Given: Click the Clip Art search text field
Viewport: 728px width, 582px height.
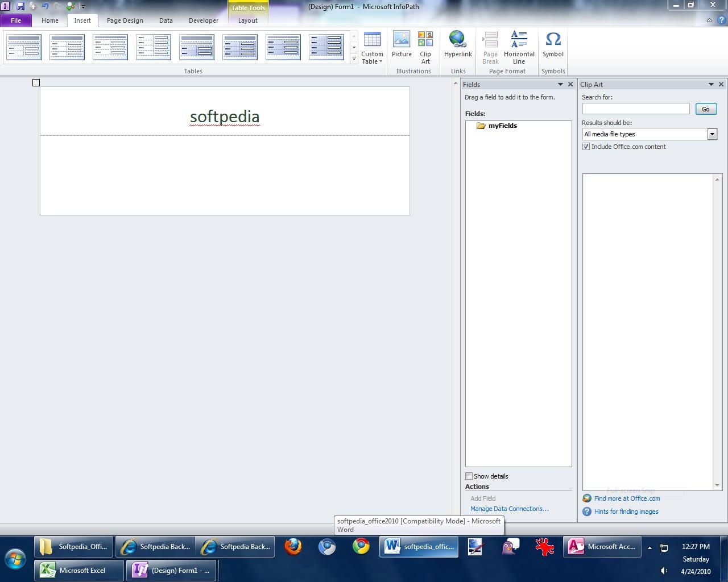Looking at the screenshot, I should tap(635, 109).
